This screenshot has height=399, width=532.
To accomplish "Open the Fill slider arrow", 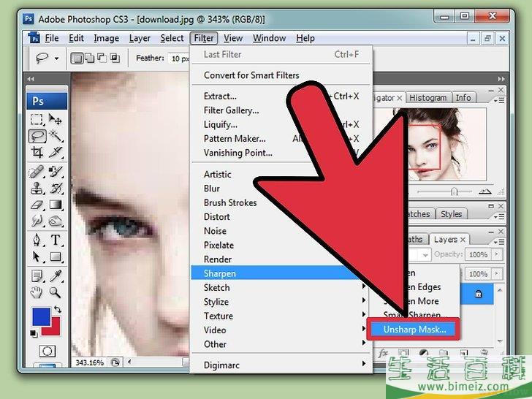I will [497, 273].
